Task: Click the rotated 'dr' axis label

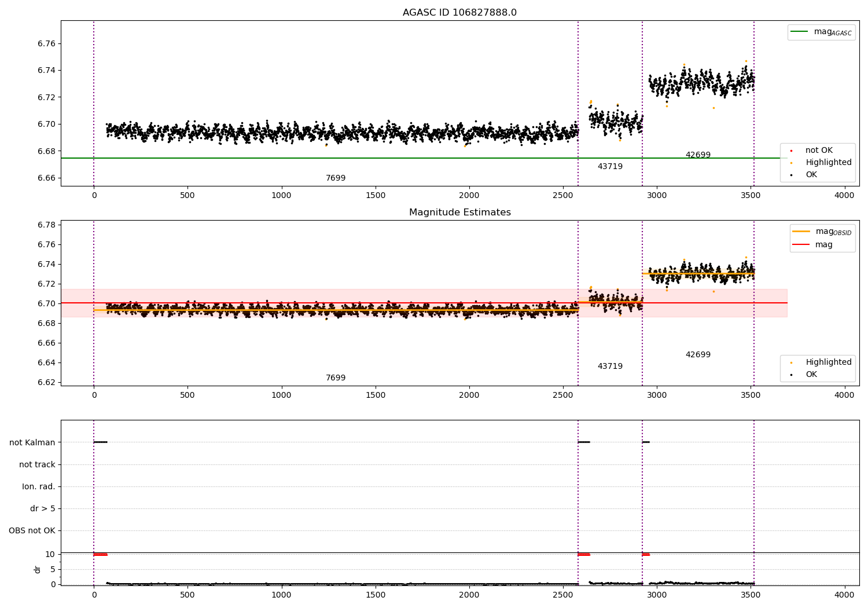Action: (x=38, y=569)
